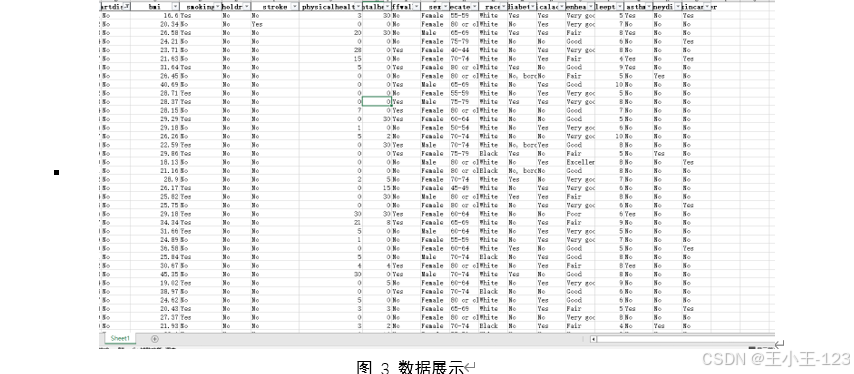Select the age category cell 40-44
The height and width of the screenshot is (374, 854).
[x=464, y=50]
